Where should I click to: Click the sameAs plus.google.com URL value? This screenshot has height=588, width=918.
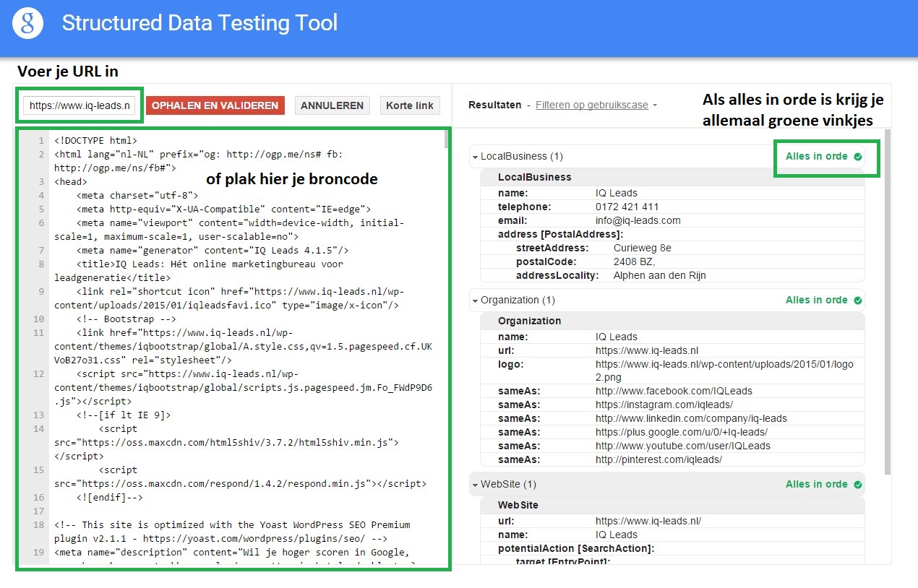pos(682,432)
